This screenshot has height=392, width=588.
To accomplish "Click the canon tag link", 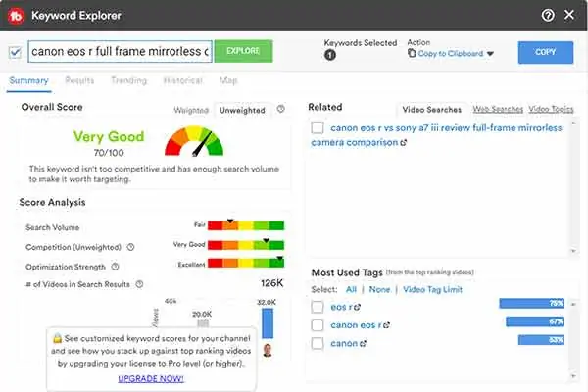I will (x=344, y=343).
